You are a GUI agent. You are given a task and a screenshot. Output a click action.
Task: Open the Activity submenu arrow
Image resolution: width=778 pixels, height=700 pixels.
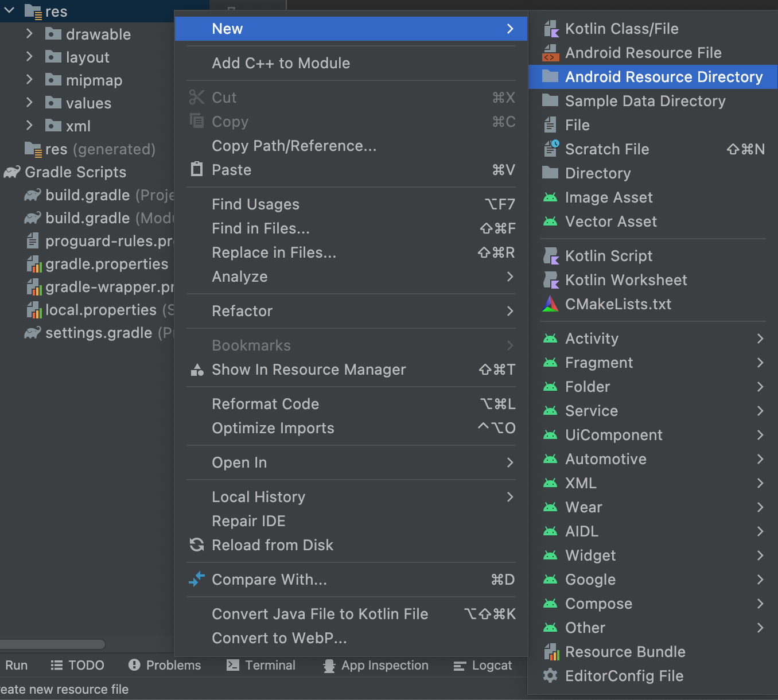click(760, 339)
